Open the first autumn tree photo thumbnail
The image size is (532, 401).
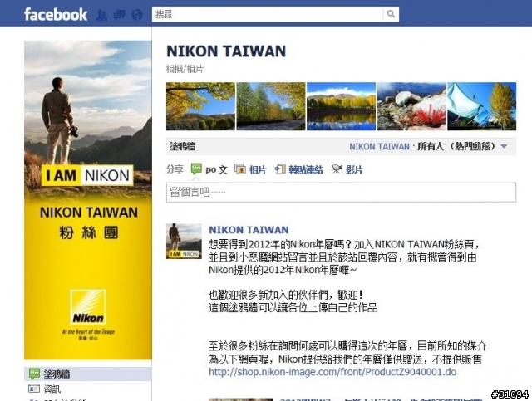pyautogui.click(x=200, y=106)
